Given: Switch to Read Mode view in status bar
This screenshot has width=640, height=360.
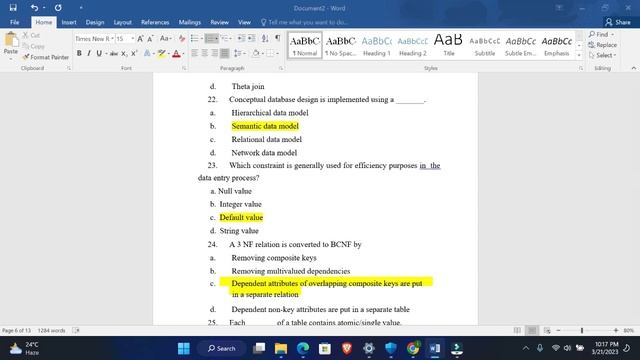Looking at the screenshot, I should click(x=517, y=330).
